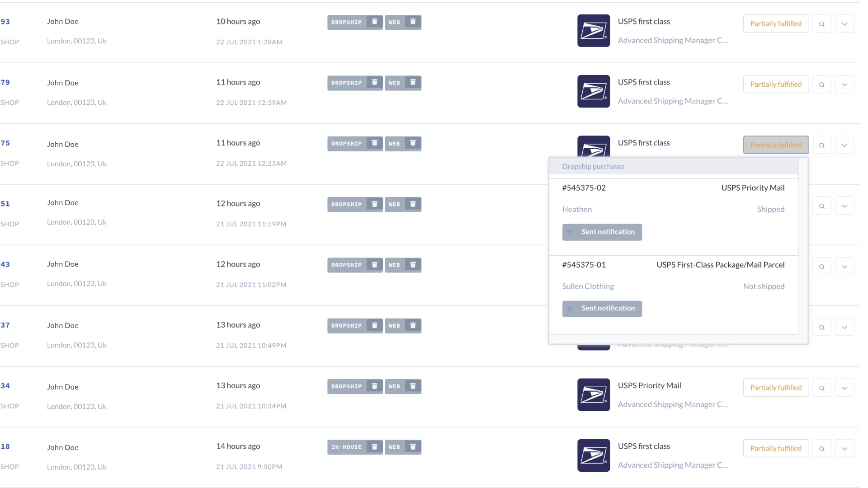Click order number 18 row identifier
Screen dimensions: 868x488
point(5,446)
